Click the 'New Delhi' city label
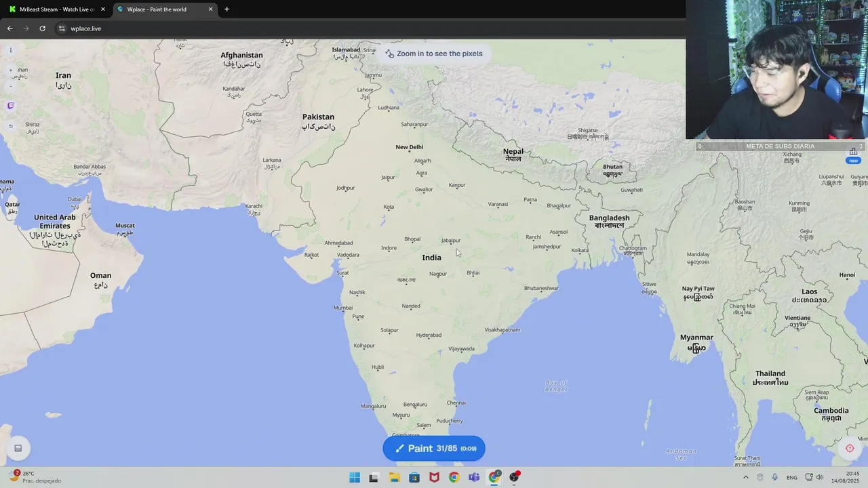This screenshot has width=868, height=488. click(410, 147)
